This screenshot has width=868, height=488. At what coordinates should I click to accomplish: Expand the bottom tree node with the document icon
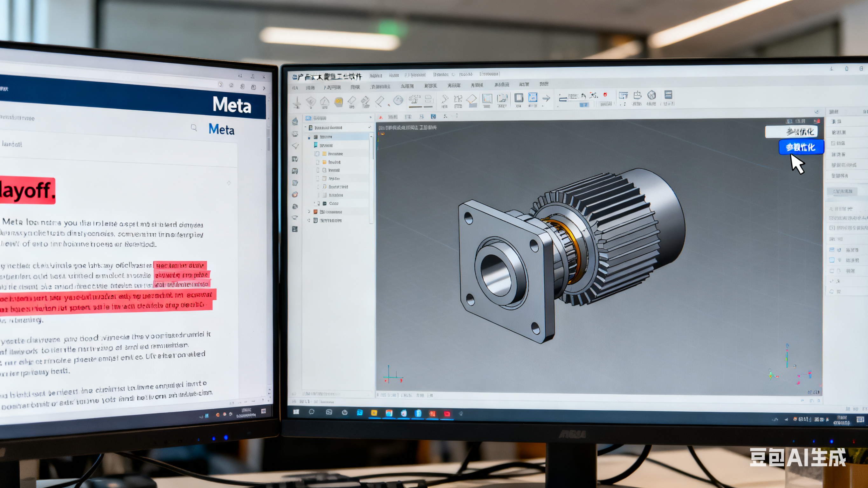click(309, 220)
